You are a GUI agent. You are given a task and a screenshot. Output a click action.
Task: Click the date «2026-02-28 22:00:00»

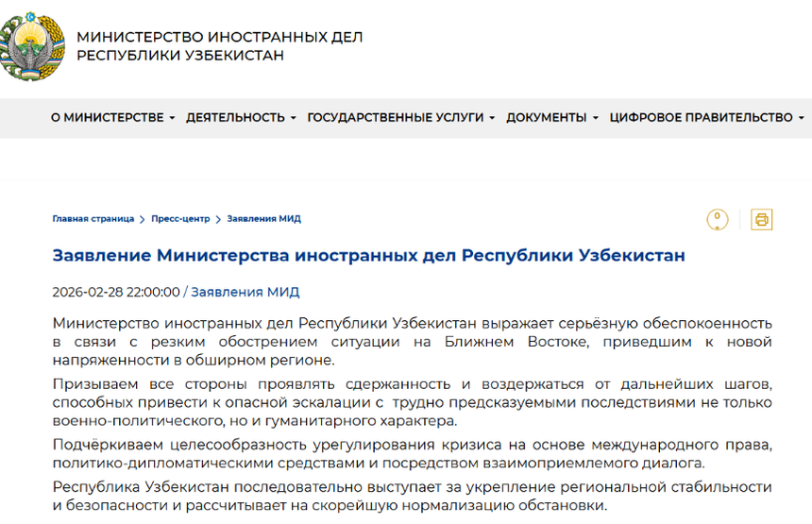116,292
